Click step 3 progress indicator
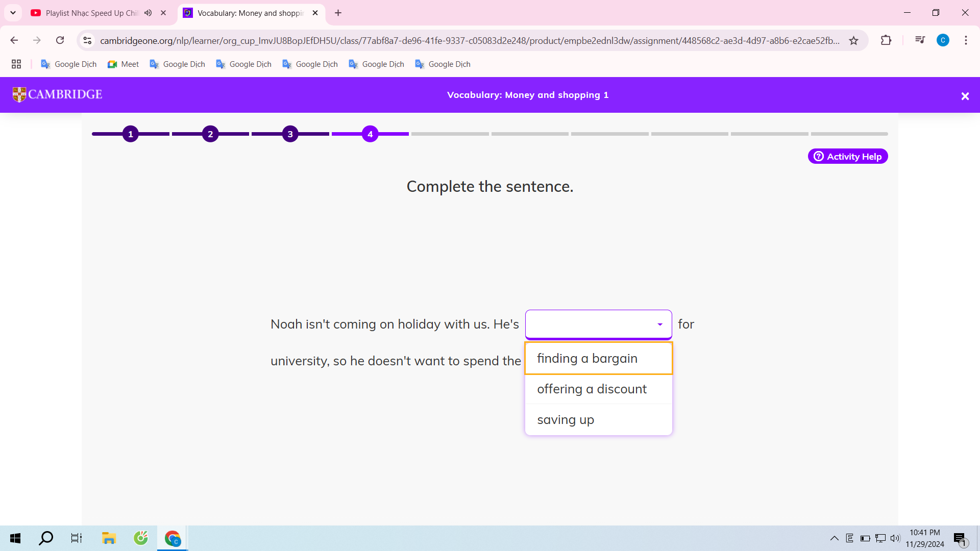This screenshot has height=551, width=980. tap(290, 134)
